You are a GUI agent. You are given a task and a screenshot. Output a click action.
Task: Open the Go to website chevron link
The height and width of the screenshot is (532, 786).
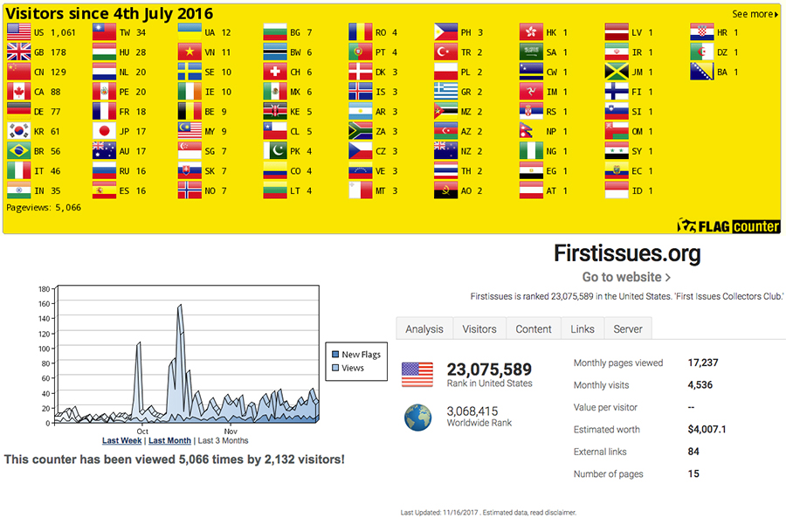pos(626,277)
